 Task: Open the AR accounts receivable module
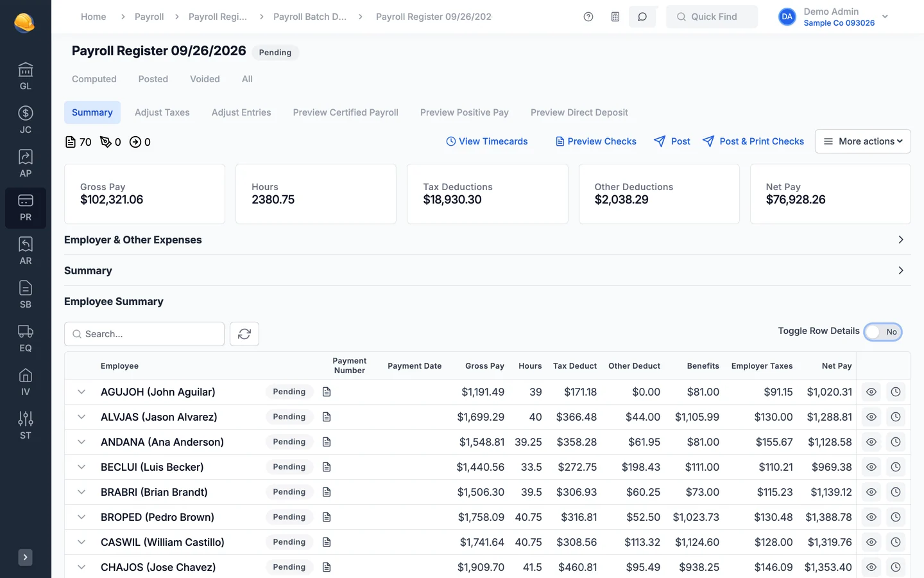pos(26,251)
